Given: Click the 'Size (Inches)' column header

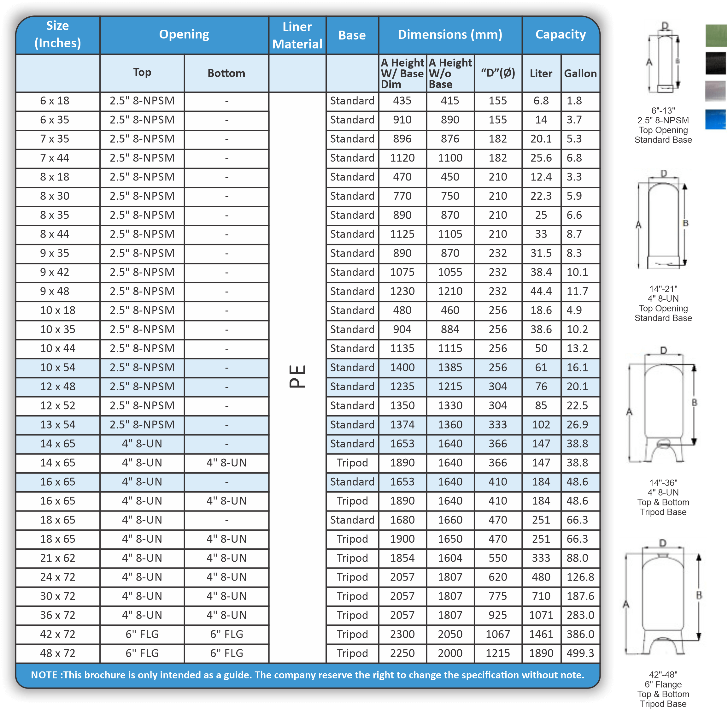Looking at the screenshot, I should (58, 35).
